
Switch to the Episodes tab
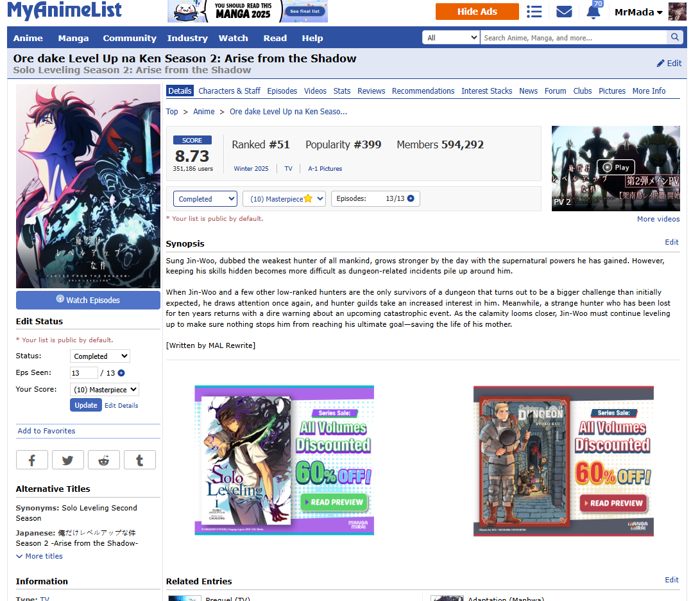(x=282, y=91)
